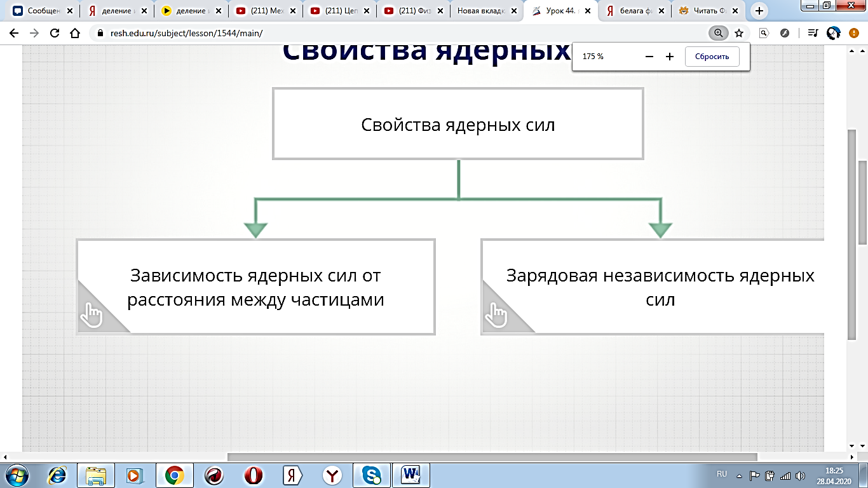Bookmark this page with the star icon

coord(738,33)
